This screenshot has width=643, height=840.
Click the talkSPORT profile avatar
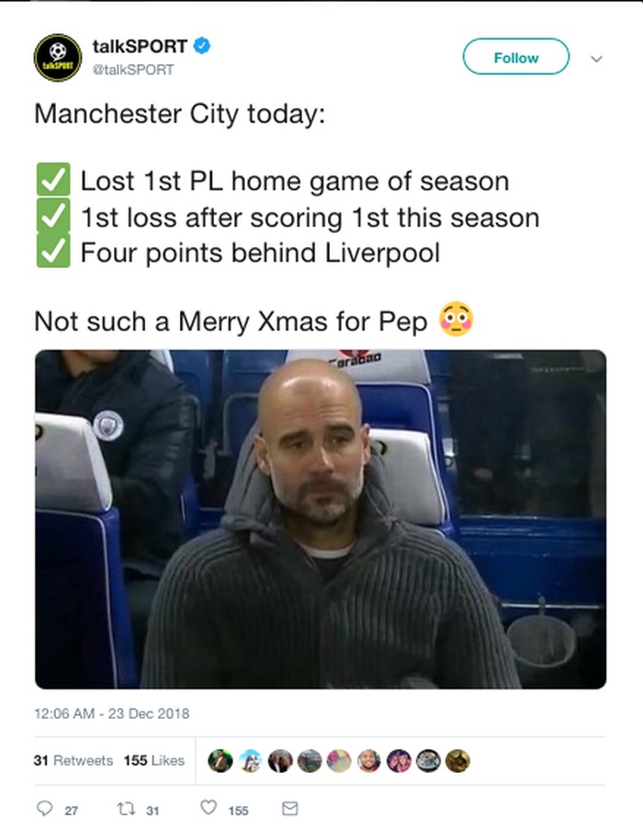58,57
